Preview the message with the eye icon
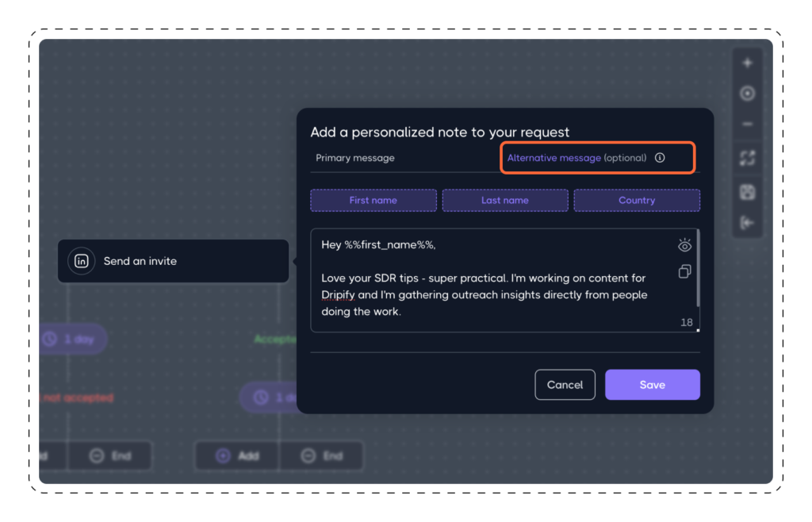Screen dimensions: 812x522 (684, 246)
